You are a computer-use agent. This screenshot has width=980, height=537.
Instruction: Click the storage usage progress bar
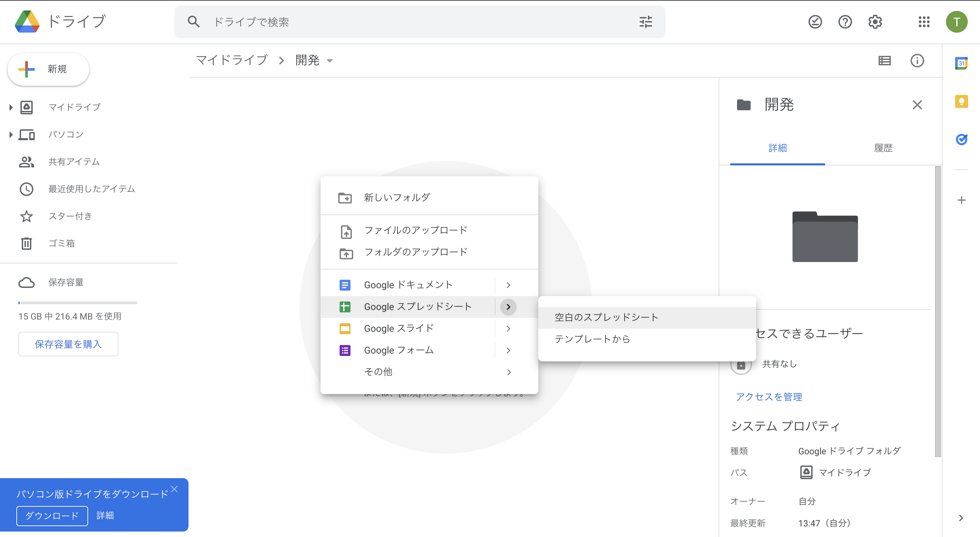click(x=78, y=303)
